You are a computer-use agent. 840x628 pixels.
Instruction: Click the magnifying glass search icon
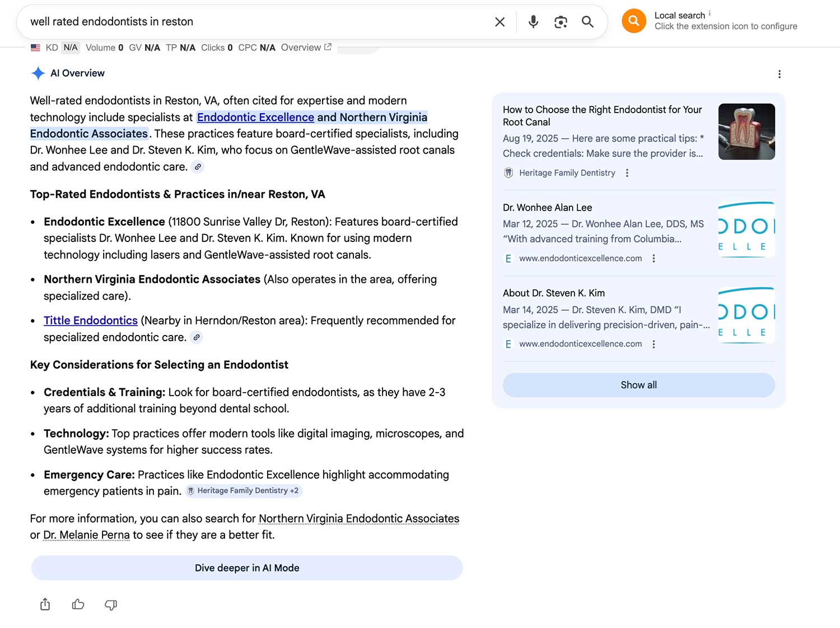coord(587,22)
